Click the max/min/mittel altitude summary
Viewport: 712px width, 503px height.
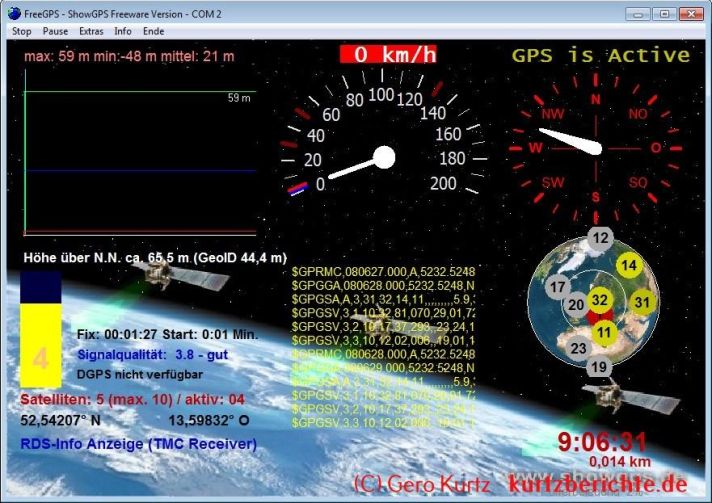129,56
